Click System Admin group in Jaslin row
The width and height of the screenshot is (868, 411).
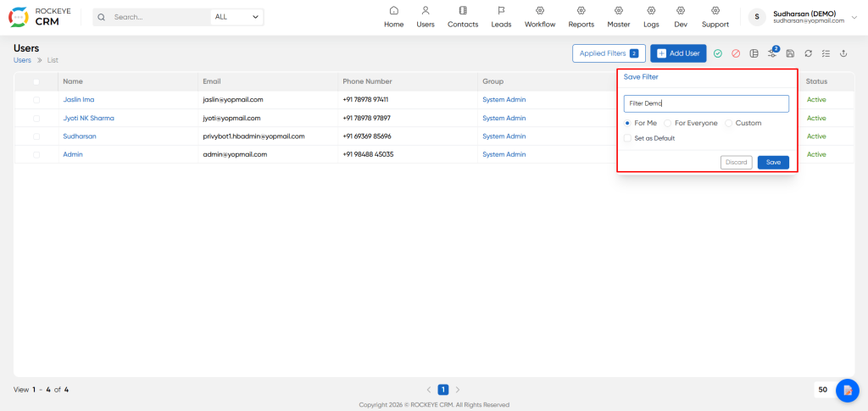tap(504, 99)
